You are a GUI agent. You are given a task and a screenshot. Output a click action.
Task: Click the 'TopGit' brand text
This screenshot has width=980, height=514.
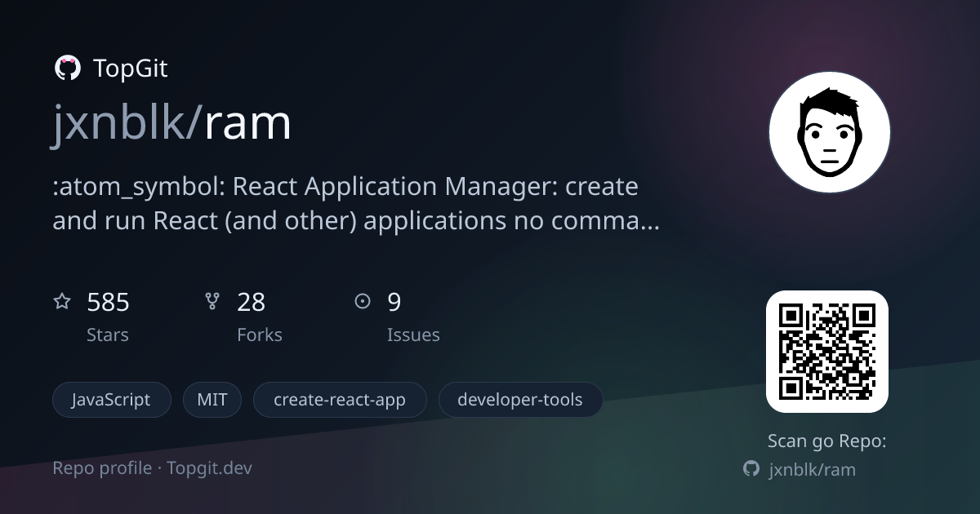click(x=131, y=69)
